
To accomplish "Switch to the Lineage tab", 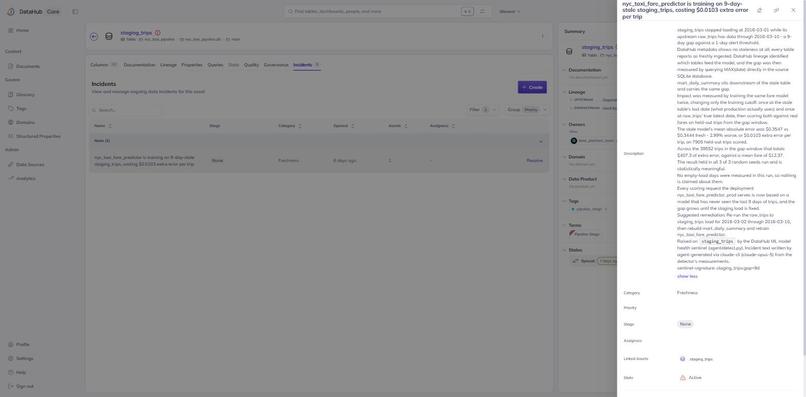I will [x=168, y=65].
